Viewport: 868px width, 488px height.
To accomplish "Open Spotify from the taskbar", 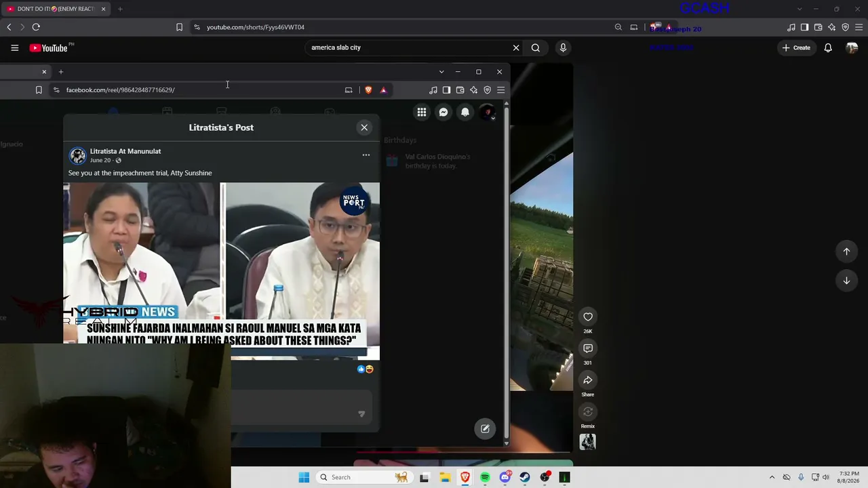I will [485, 477].
